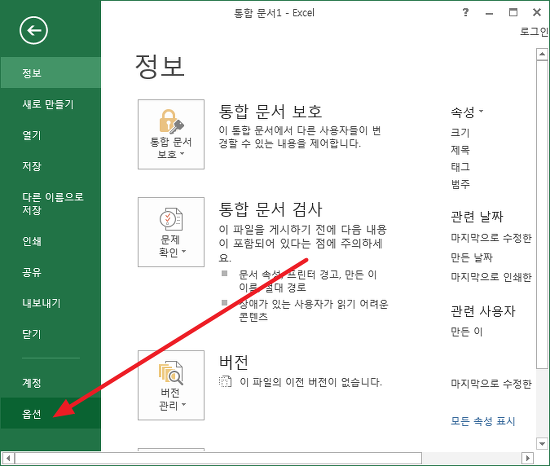Click the 범주 property label
The image size is (550, 466).
point(460,184)
